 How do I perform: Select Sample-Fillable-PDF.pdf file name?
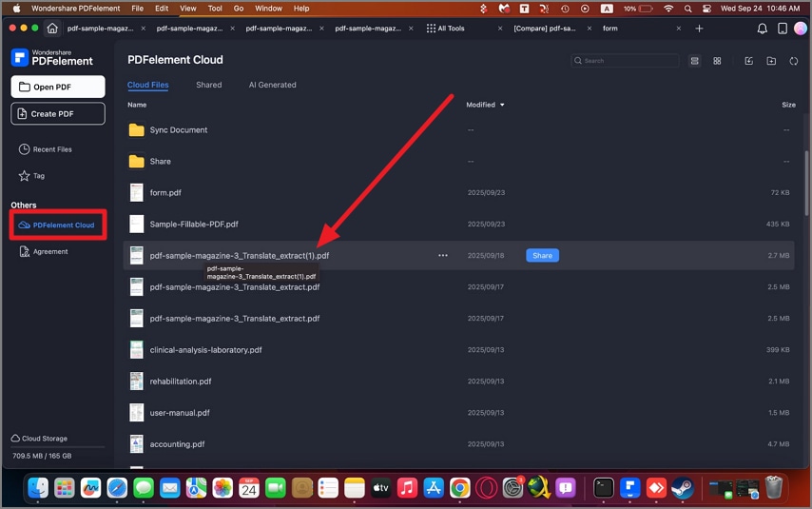(194, 225)
